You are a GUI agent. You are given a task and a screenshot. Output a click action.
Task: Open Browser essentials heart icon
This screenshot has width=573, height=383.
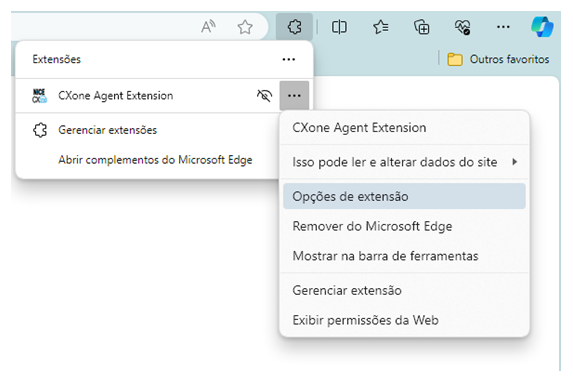(462, 27)
